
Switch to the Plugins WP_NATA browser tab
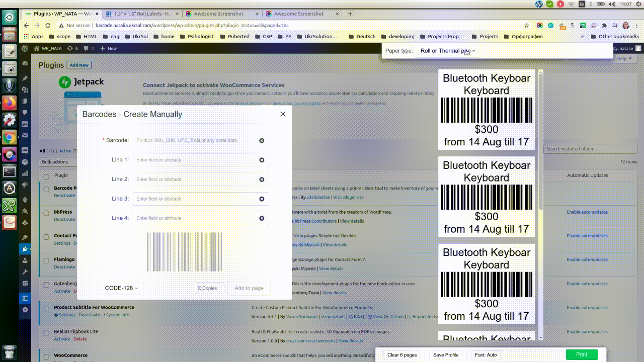(61, 14)
